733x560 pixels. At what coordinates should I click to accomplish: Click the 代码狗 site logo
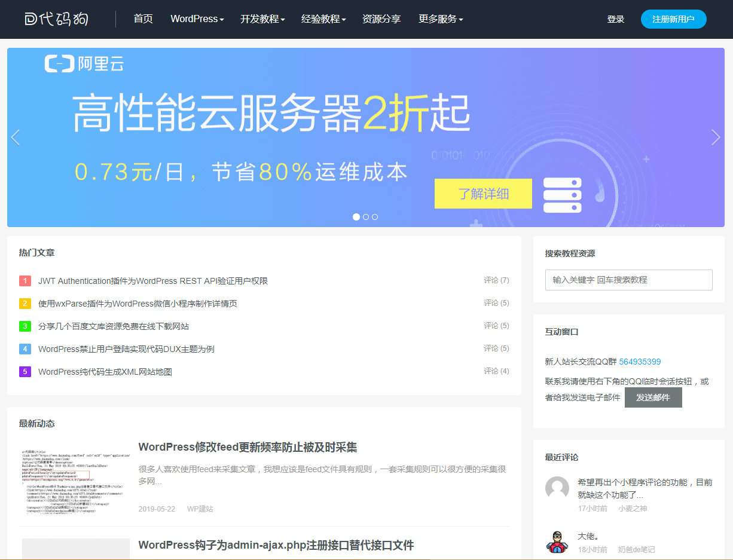coord(57,19)
